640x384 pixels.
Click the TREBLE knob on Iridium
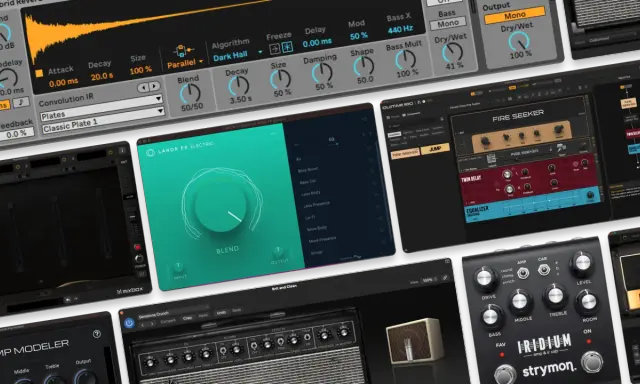point(555,296)
